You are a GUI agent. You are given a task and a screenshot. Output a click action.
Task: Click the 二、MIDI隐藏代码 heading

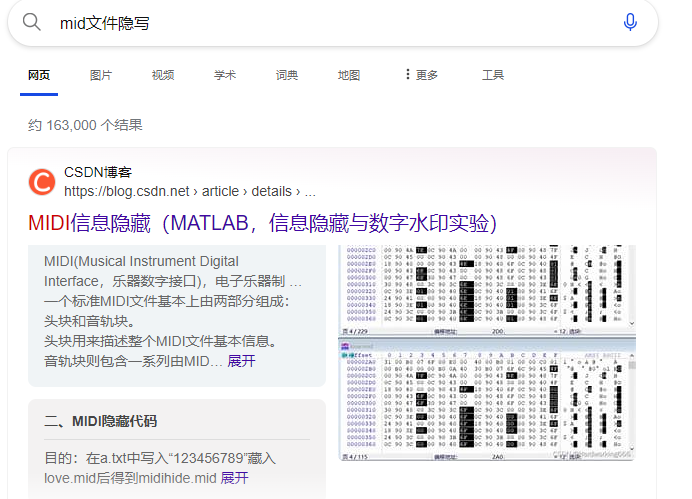click(101, 421)
